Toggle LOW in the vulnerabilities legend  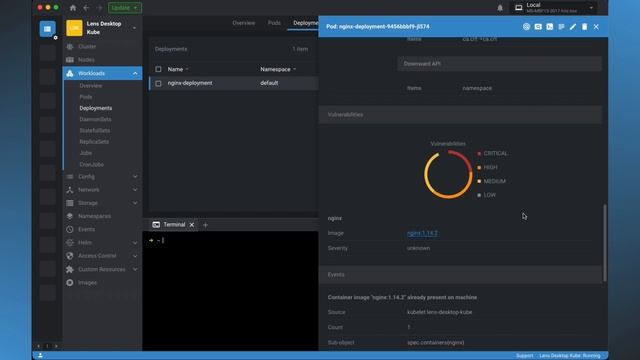point(487,195)
